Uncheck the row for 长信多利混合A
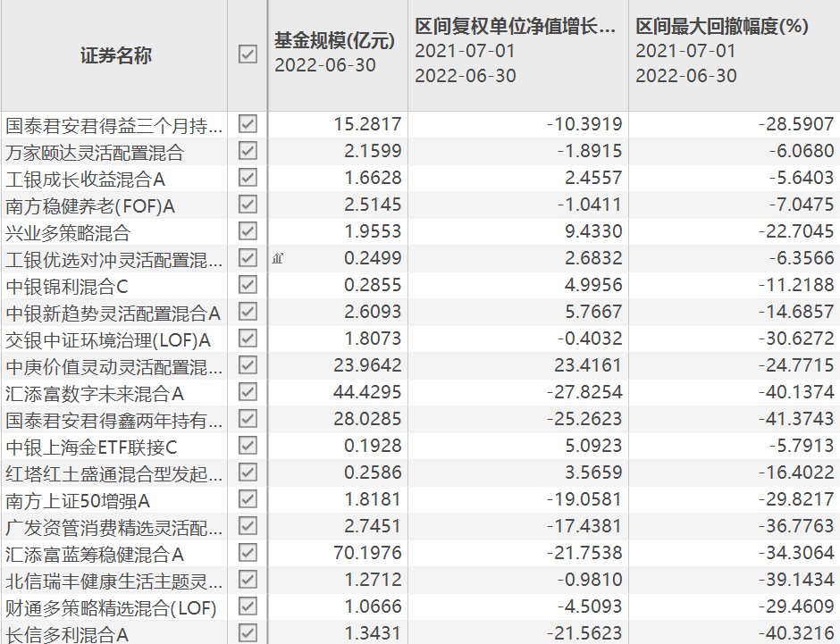 pos(248,635)
